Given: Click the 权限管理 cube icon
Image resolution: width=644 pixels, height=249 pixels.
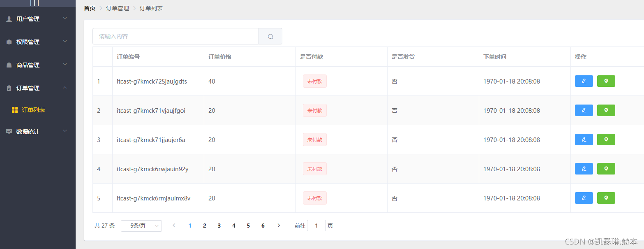Looking at the screenshot, I should click(9, 42).
